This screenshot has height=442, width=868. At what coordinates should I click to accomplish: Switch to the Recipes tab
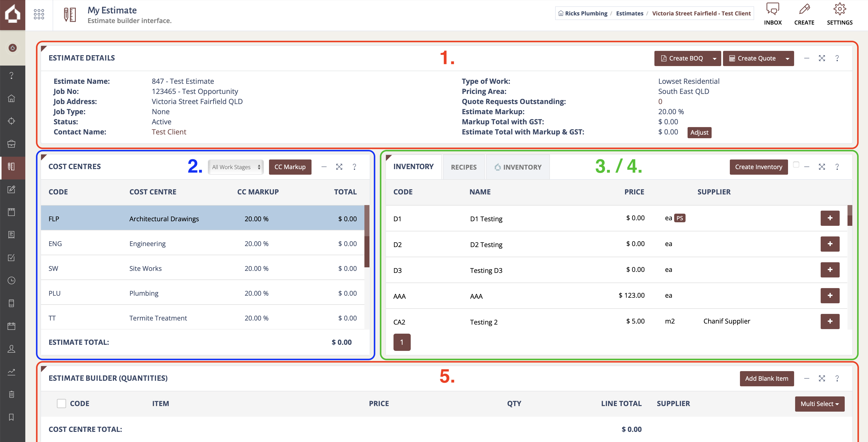(x=464, y=167)
